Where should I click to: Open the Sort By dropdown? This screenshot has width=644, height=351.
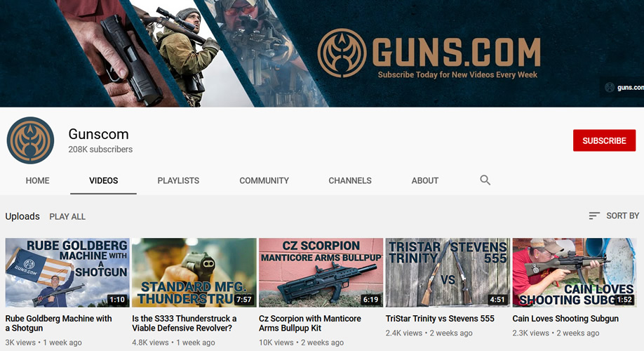(614, 216)
